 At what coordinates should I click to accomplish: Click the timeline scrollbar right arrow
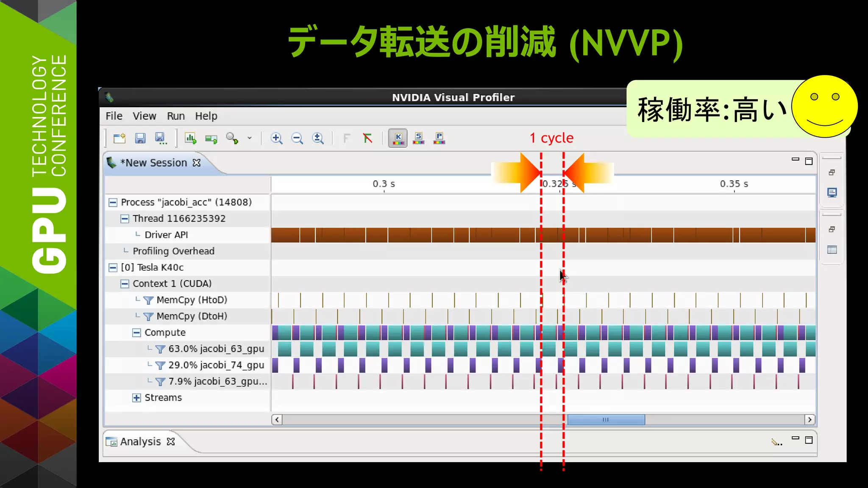[810, 420]
